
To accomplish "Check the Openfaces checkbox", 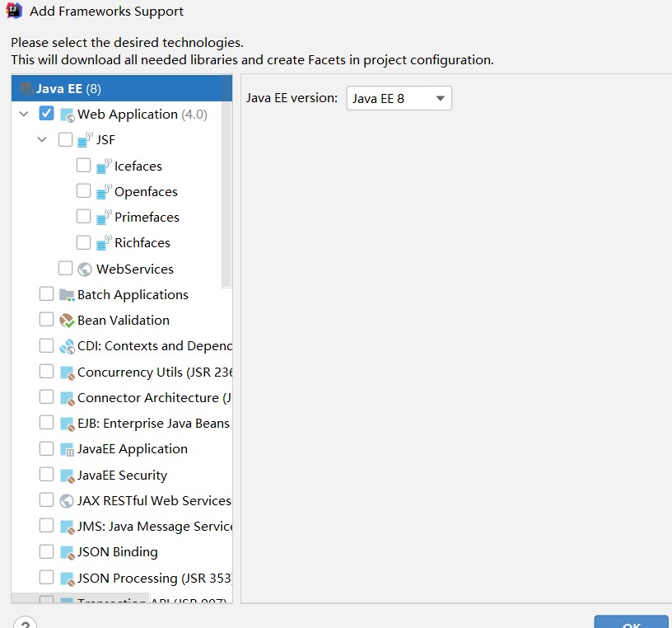I will [83, 190].
